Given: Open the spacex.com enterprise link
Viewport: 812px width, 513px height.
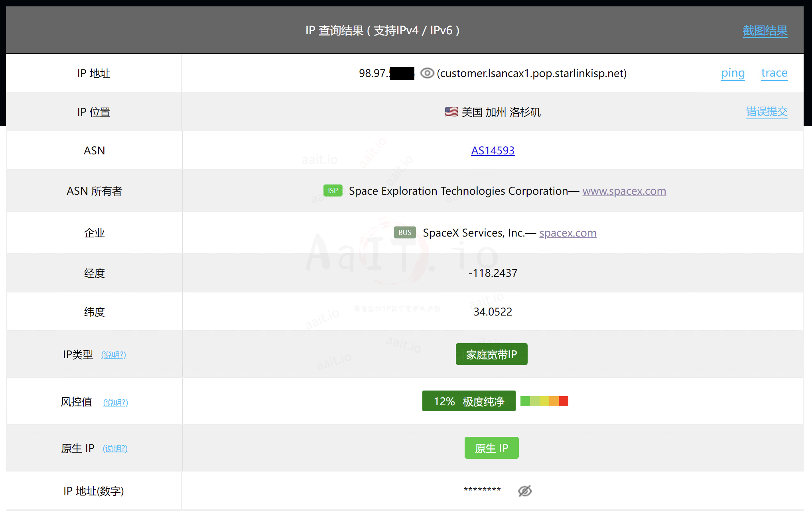Looking at the screenshot, I should [568, 233].
